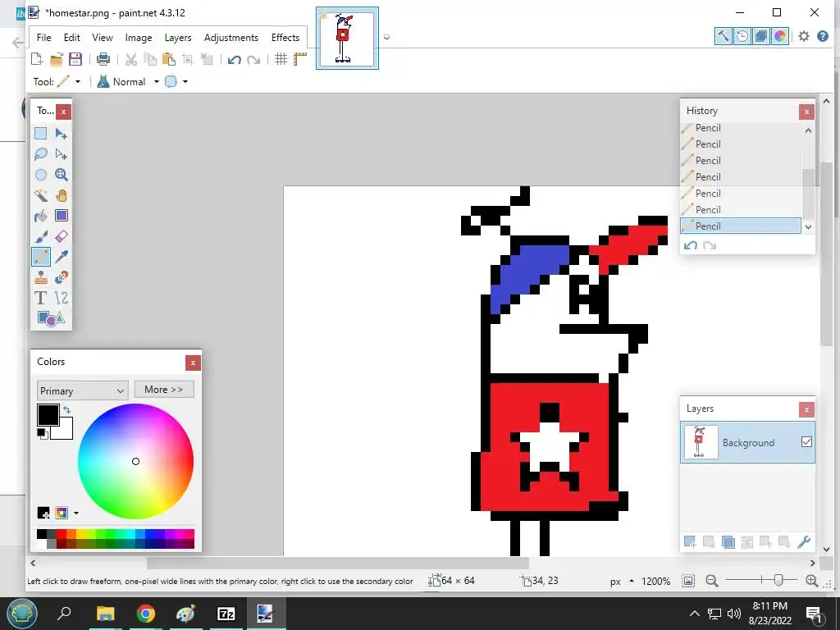
Task: Add new layer in Layers panel
Action: (690, 541)
